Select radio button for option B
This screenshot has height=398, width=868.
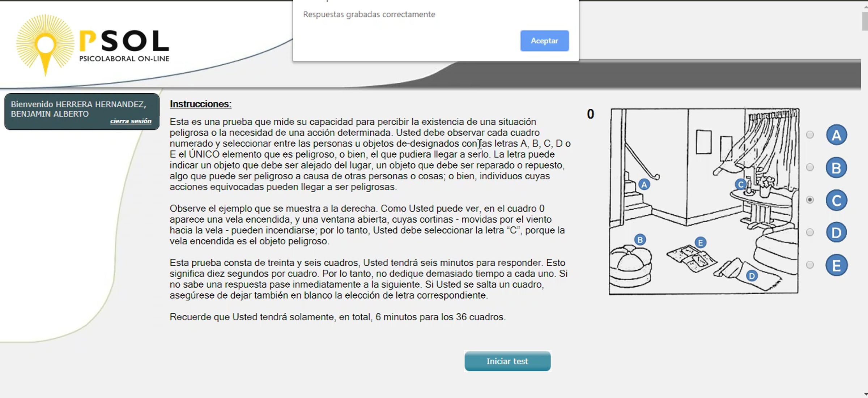coord(810,167)
